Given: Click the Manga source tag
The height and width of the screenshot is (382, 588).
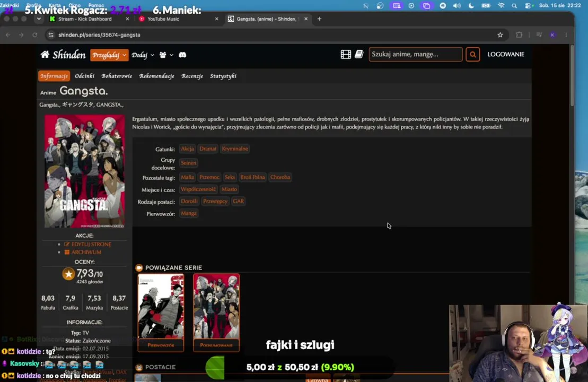Looking at the screenshot, I should [188, 213].
